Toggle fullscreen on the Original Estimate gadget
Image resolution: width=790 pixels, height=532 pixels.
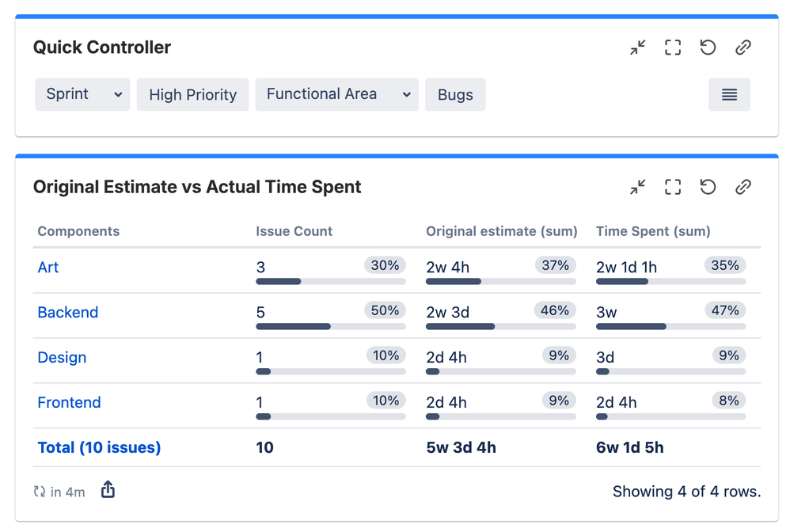click(672, 187)
